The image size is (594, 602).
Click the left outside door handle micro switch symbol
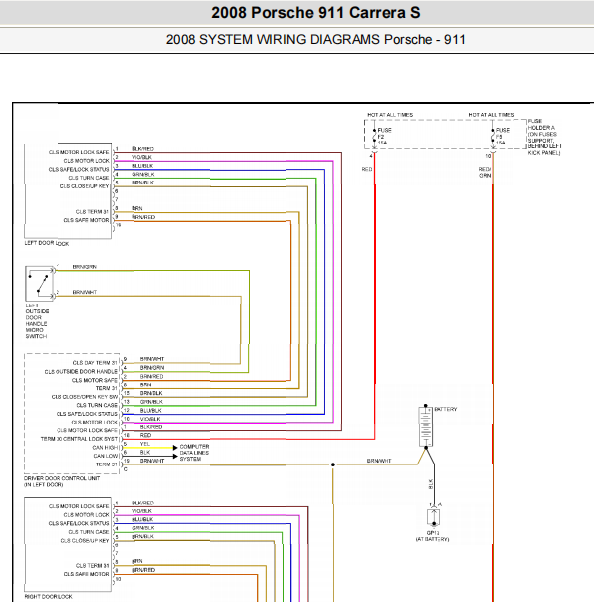[x=40, y=284]
